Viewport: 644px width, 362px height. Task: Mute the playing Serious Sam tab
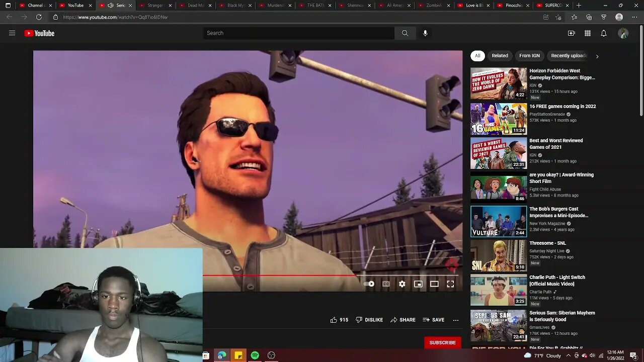(x=111, y=6)
